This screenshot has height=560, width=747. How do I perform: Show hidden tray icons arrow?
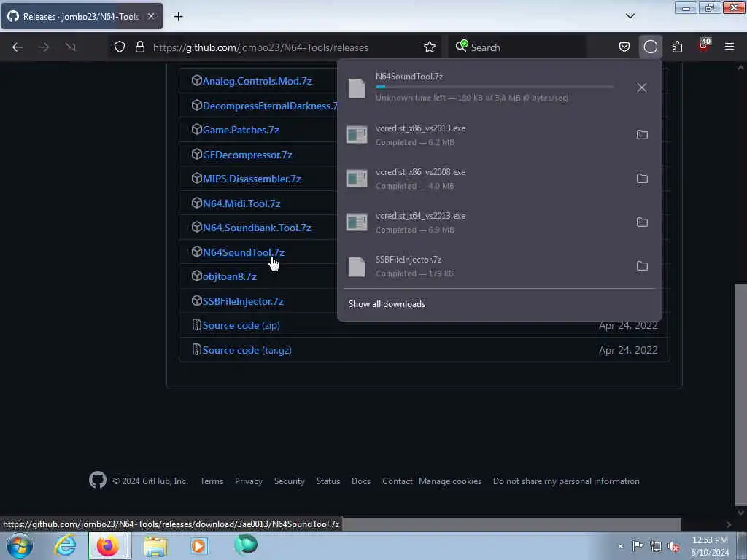tap(620, 547)
